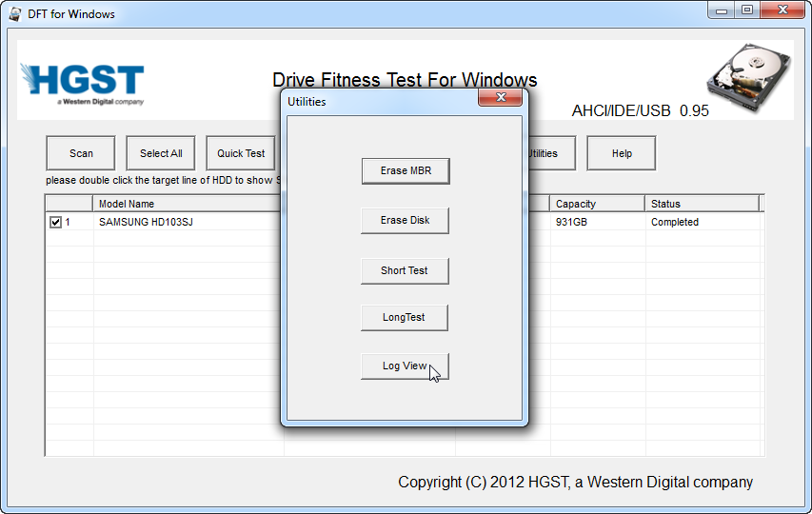Start the Short Test utility

click(x=405, y=270)
